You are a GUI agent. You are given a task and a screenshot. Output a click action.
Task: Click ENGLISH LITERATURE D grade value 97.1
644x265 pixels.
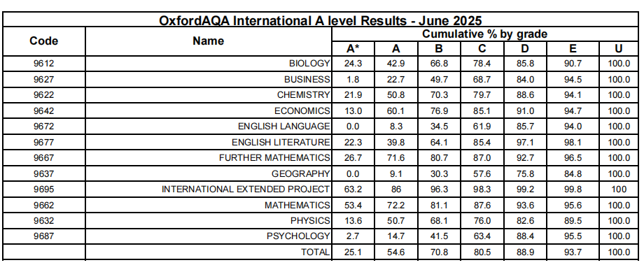pos(525,143)
